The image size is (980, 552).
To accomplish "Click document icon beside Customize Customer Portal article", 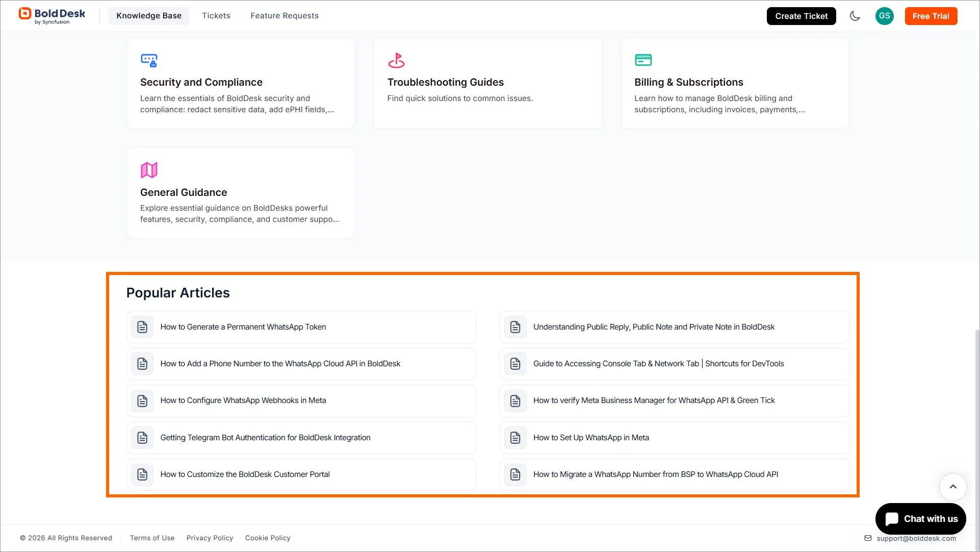I will click(x=142, y=474).
